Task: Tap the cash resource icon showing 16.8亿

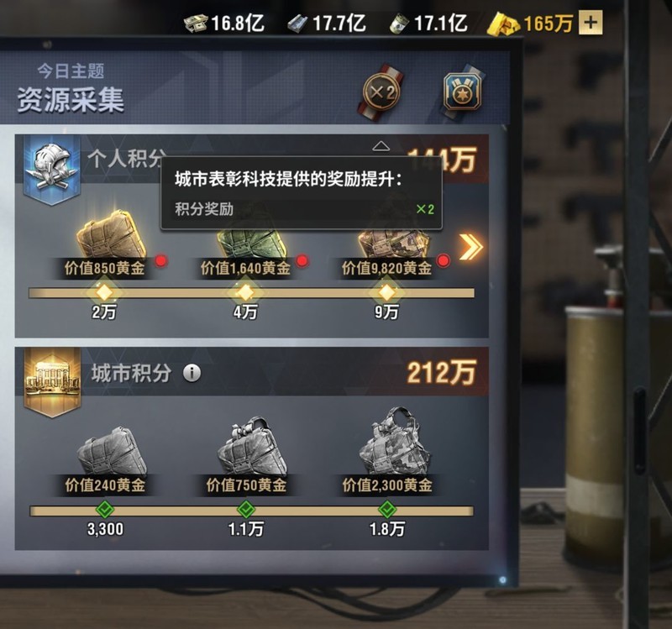Action: coord(196,24)
